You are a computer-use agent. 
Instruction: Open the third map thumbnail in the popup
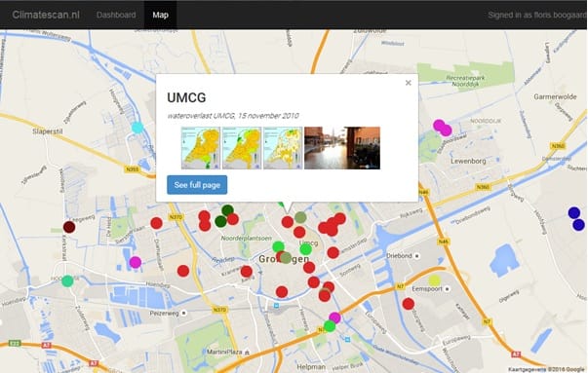pyautogui.click(x=283, y=148)
